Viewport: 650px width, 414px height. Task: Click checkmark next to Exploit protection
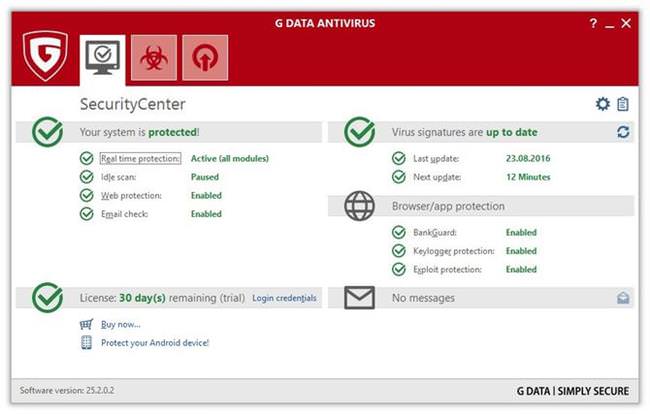pos(398,269)
